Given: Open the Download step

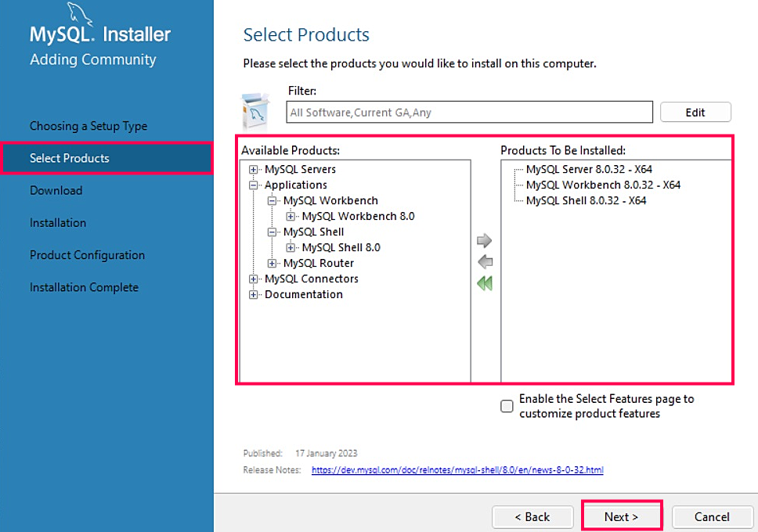Looking at the screenshot, I should 56,190.
